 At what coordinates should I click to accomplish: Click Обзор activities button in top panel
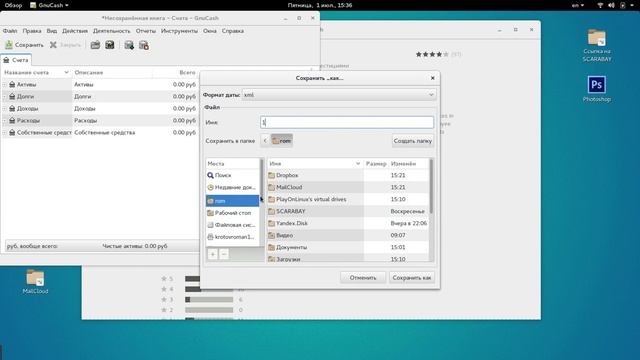click(13, 5)
